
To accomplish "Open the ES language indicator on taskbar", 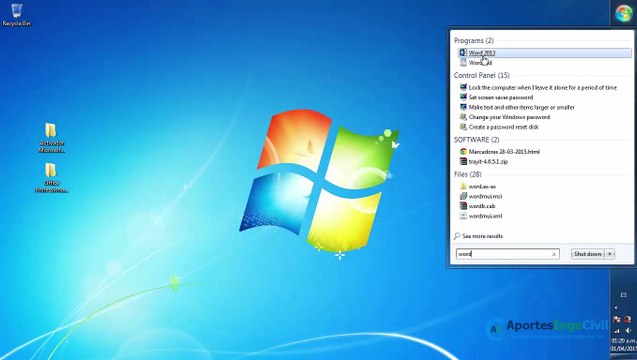I will click(x=623, y=295).
